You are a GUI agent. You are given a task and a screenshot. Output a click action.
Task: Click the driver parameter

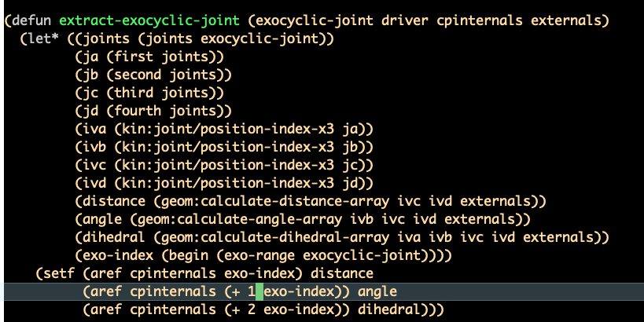coord(404,20)
